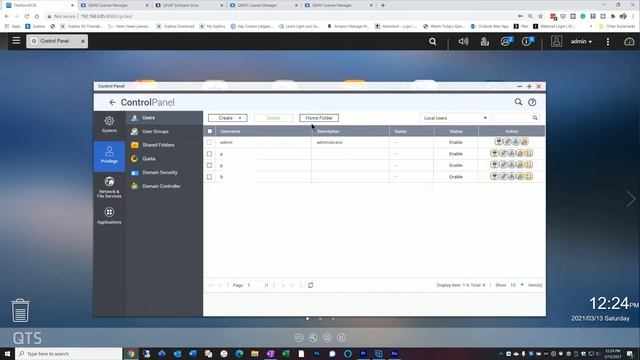The width and height of the screenshot is (640, 360).
Task: Refresh the user list
Action: pyautogui.click(x=311, y=285)
